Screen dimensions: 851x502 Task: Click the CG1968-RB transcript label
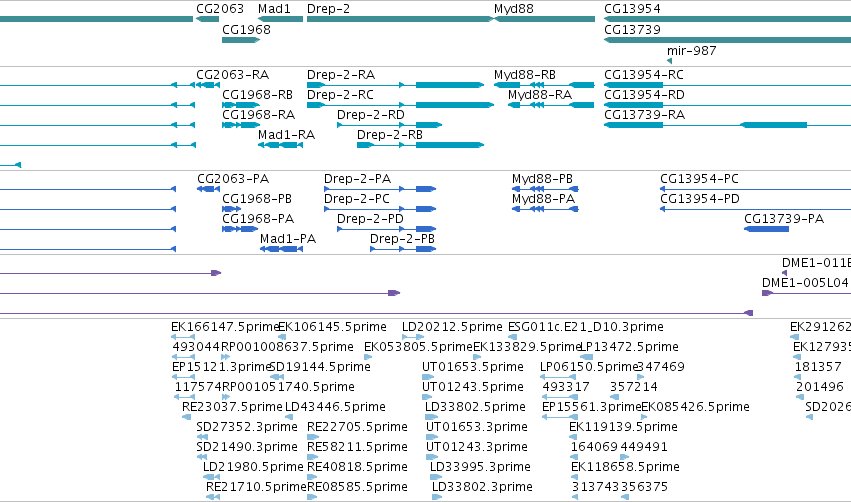click(x=257, y=94)
